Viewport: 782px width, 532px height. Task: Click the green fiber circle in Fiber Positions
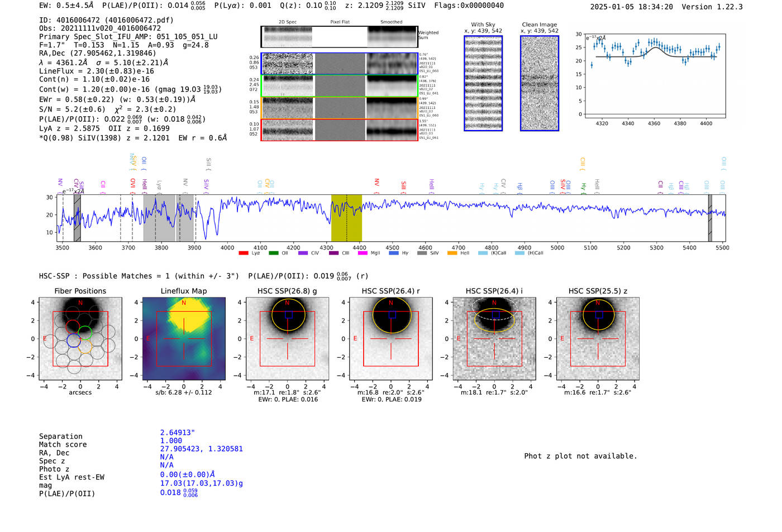pyautogui.click(x=85, y=333)
